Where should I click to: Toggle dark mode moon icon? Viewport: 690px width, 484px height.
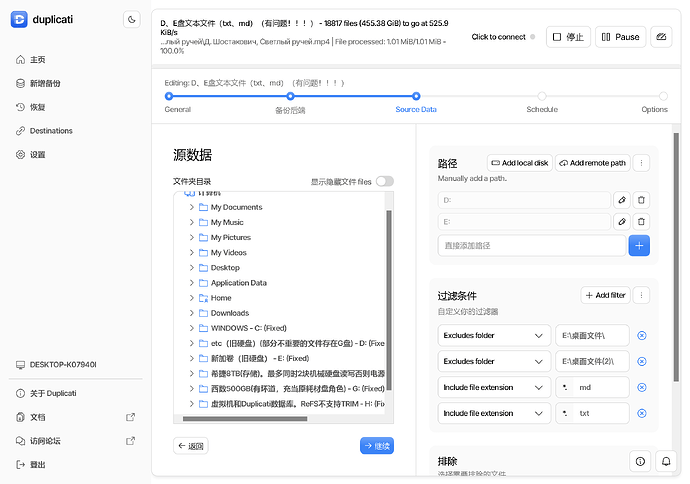(x=132, y=19)
